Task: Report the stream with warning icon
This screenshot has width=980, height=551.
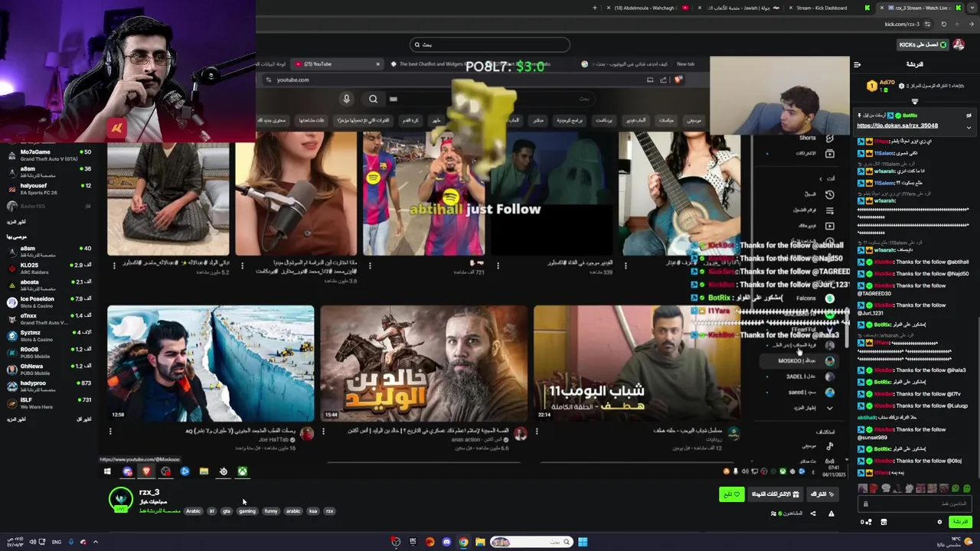Action: tap(831, 514)
